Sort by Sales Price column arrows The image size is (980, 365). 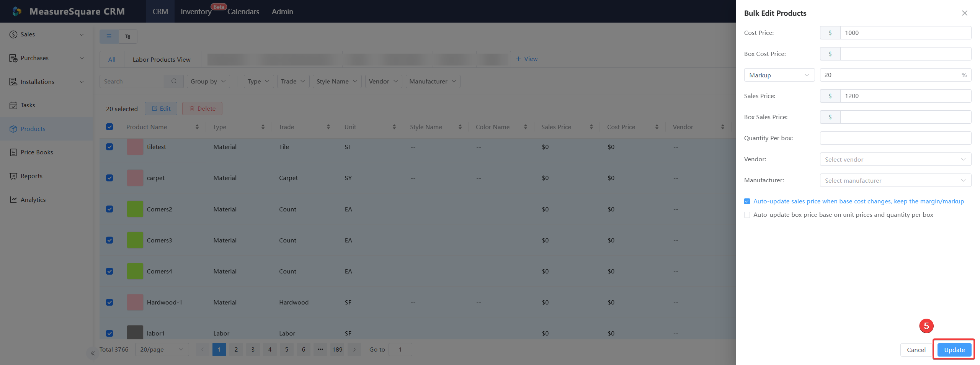coord(591,127)
